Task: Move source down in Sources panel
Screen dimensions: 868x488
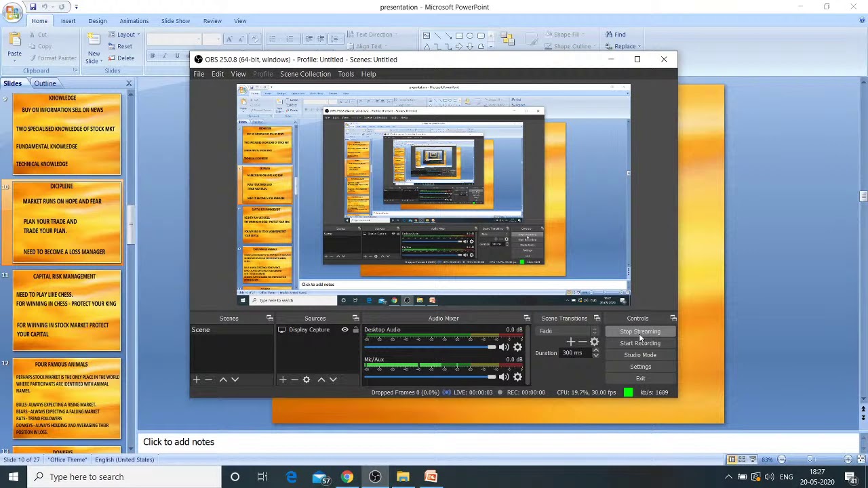Action: [333, 380]
